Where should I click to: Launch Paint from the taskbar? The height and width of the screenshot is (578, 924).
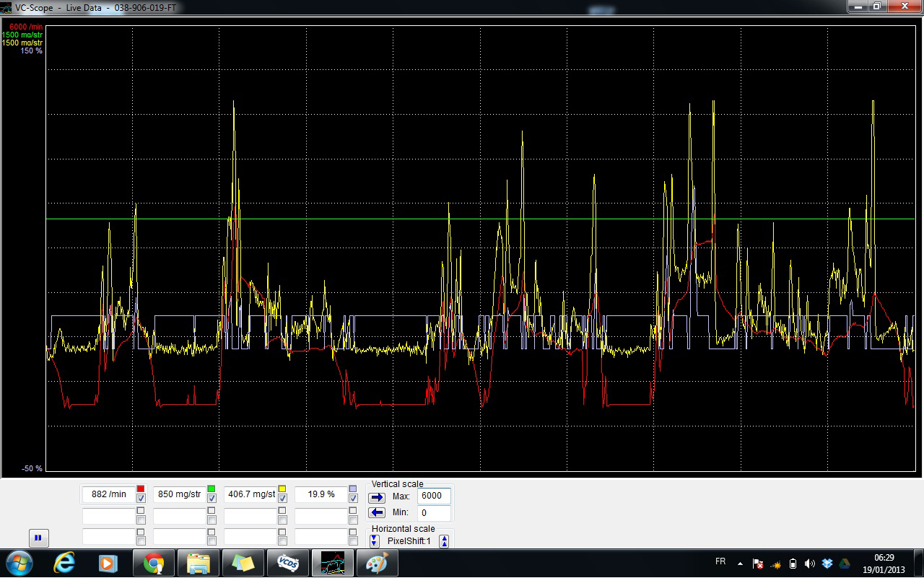point(377,563)
